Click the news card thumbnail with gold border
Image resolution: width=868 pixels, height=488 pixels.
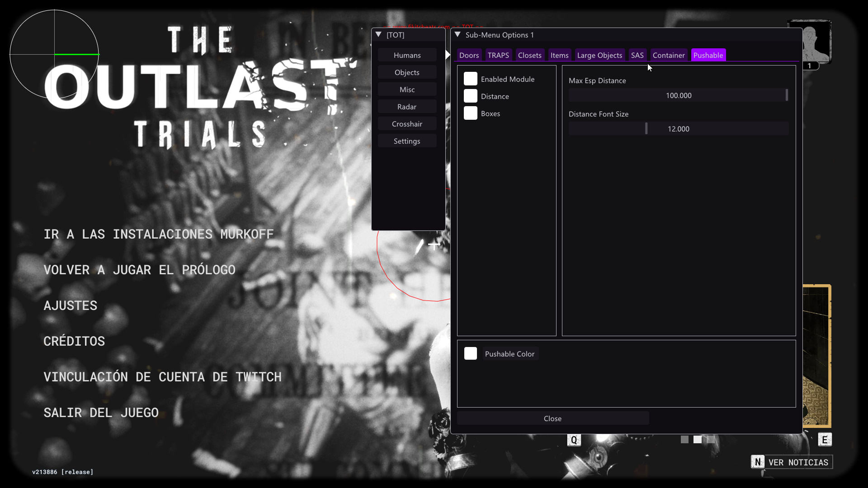point(817,356)
